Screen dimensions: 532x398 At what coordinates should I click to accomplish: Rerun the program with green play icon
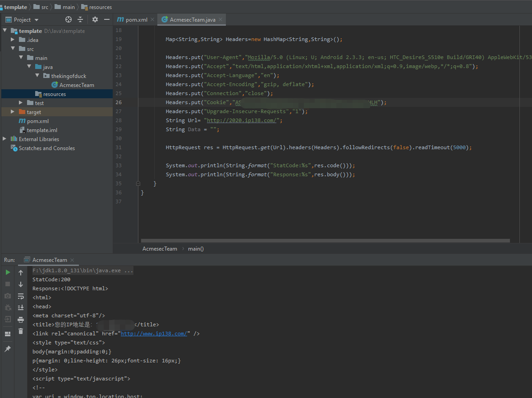8,272
